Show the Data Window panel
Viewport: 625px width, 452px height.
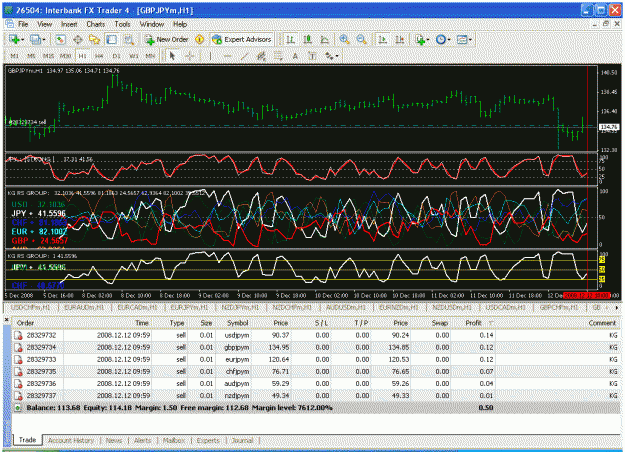tap(78, 39)
